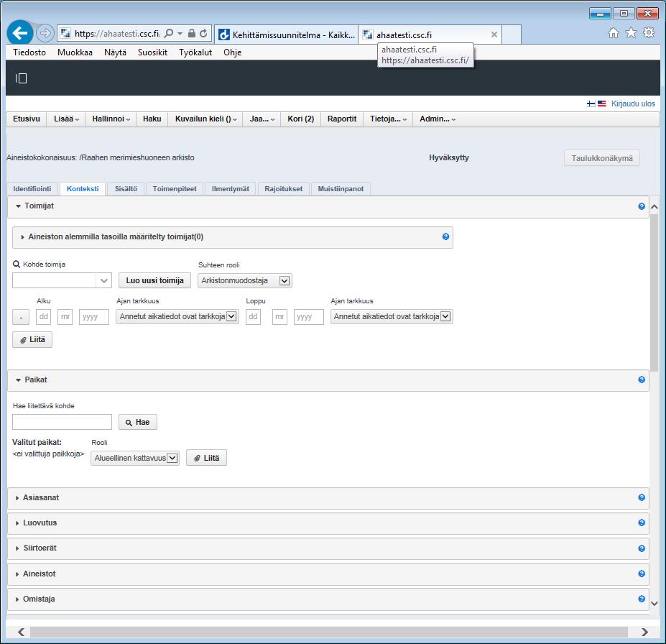Image resolution: width=666 pixels, height=644 pixels.
Task: Open the Muistiinpanot tab
Action: tap(341, 188)
